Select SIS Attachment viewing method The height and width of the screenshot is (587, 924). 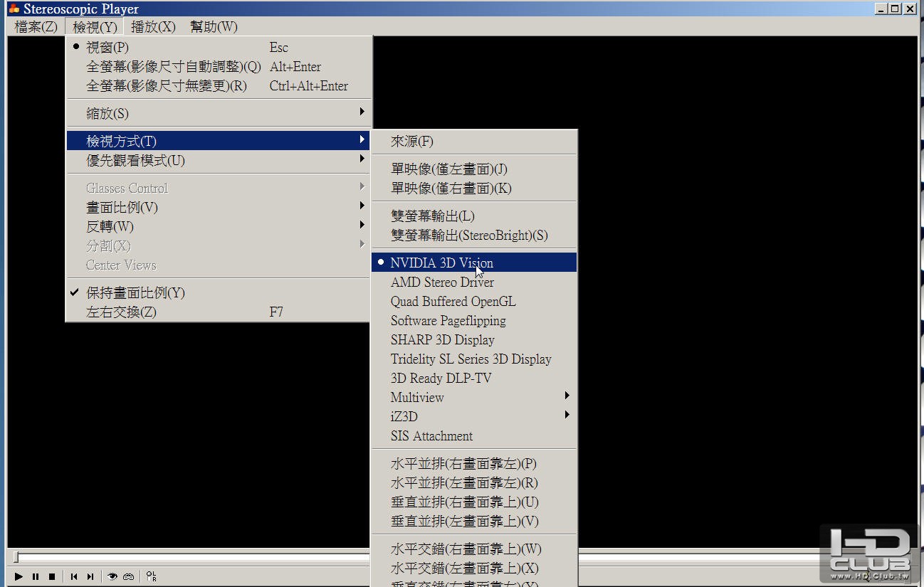(474, 435)
